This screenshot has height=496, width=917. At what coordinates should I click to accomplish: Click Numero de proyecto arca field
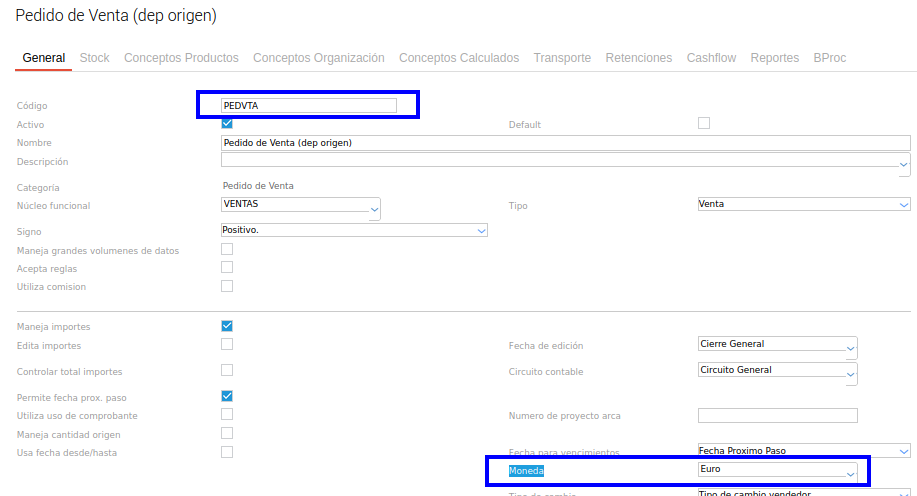click(x=777, y=415)
